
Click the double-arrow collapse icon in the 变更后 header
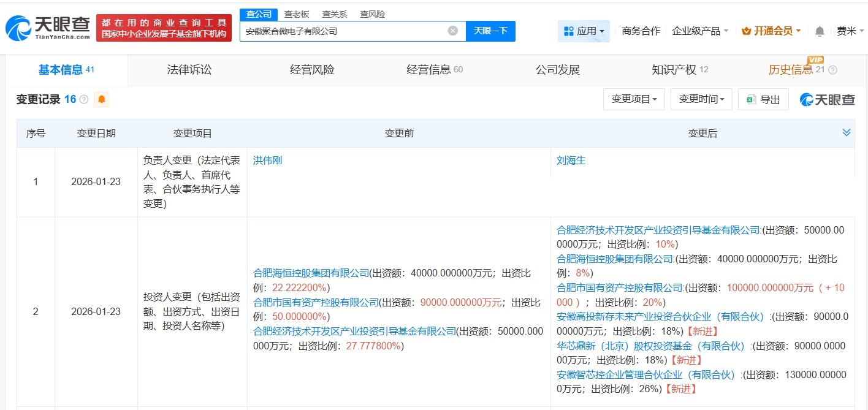click(847, 132)
